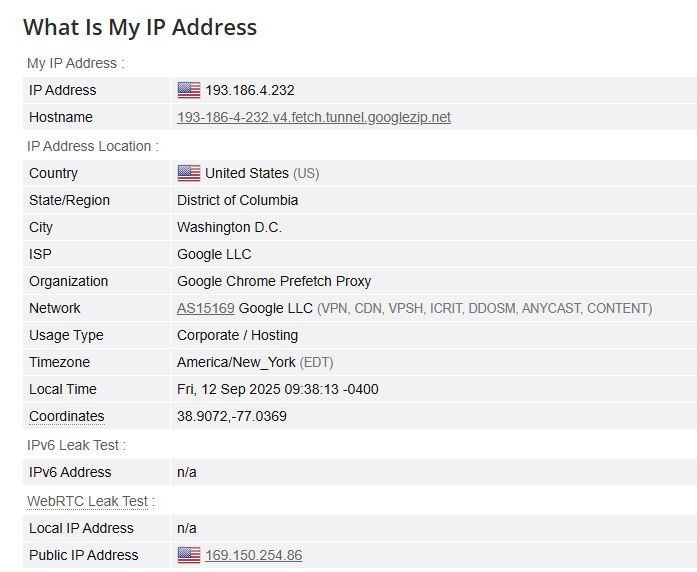
Task: Click the Washington D.C. city value
Action: coord(229,228)
